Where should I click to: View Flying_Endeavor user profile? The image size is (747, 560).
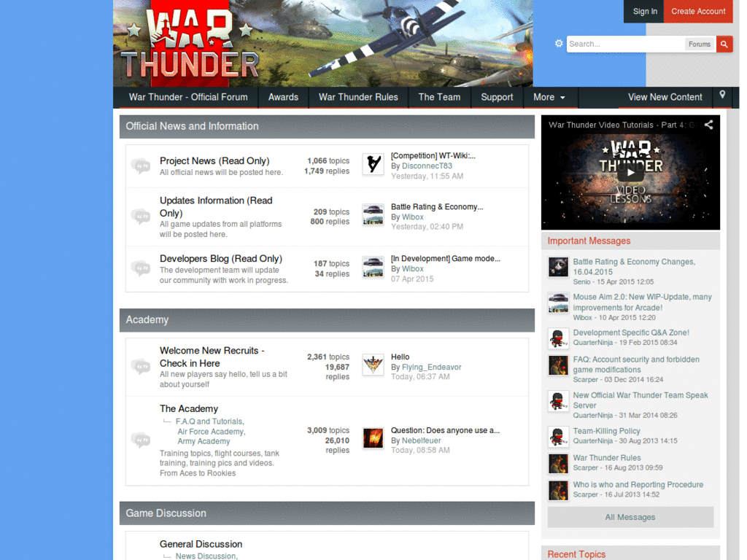(432, 367)
